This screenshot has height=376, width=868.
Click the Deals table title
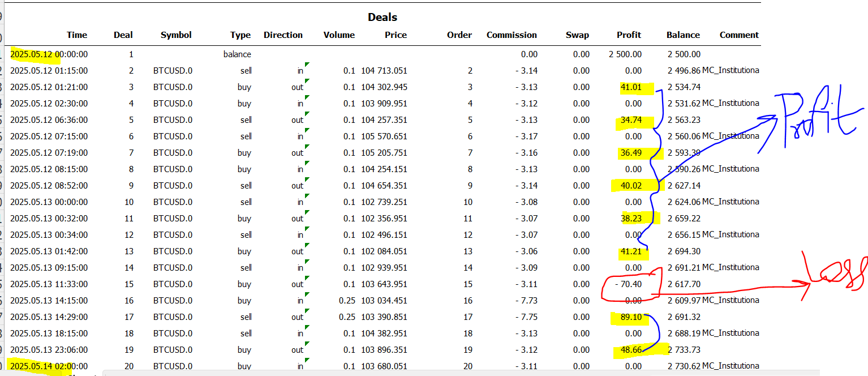[x=383, y=18]
